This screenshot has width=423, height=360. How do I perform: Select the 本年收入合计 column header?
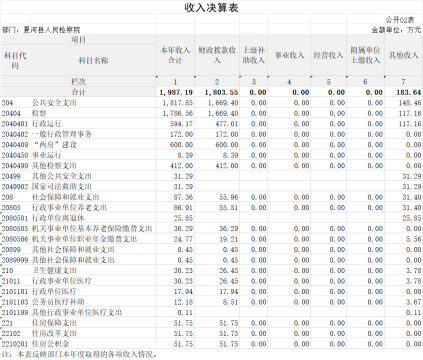point(175,55)
